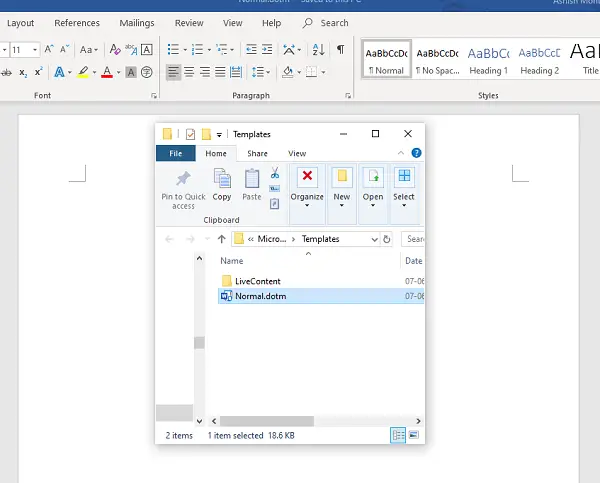Click the Explorer help question icon
The image size is (600, 483).
click(x=416, y=153)
